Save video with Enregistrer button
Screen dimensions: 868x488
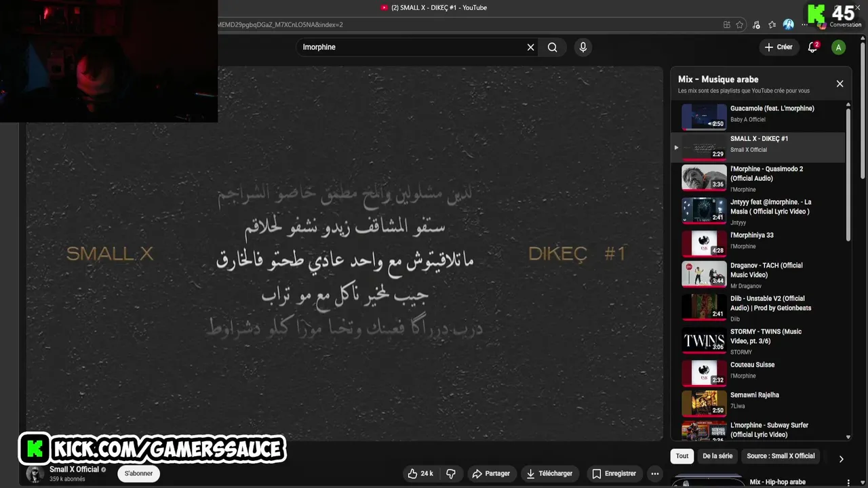click(614, 474)
